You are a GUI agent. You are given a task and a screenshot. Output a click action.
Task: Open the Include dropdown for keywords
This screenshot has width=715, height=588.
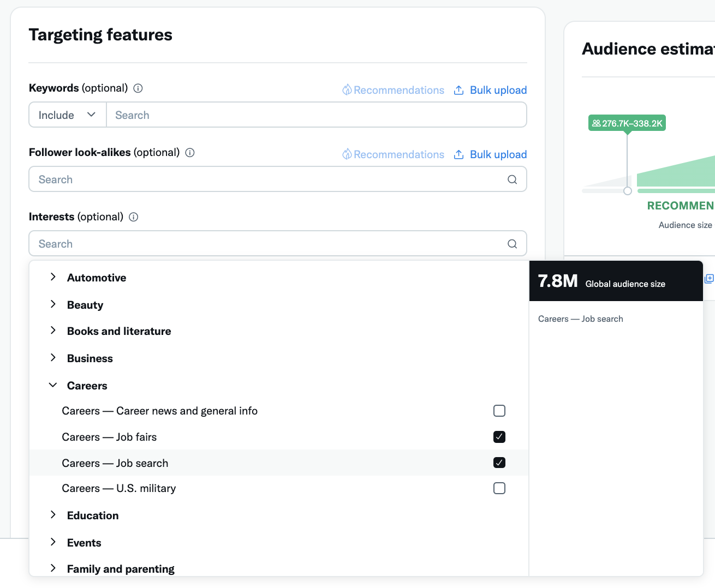tap(68, 115)
